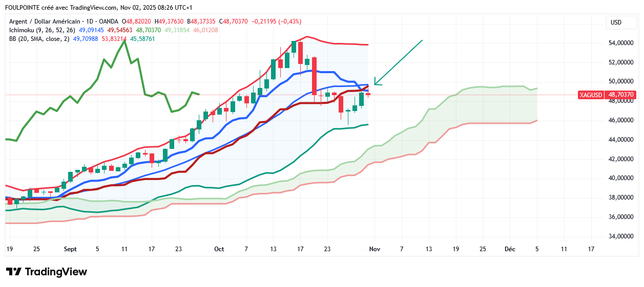Click the Déc label on time axis

point(510,249)
